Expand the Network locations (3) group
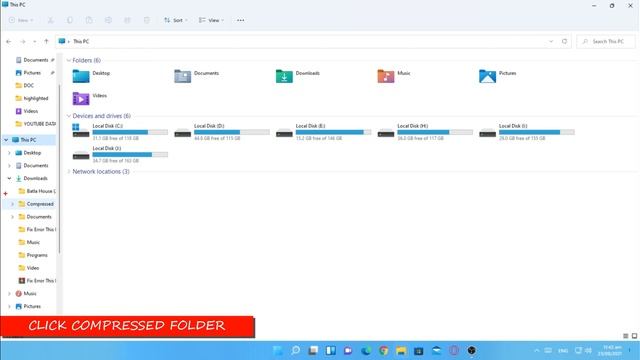The height and width of the screenshot is (360, 640). [69, 171]
